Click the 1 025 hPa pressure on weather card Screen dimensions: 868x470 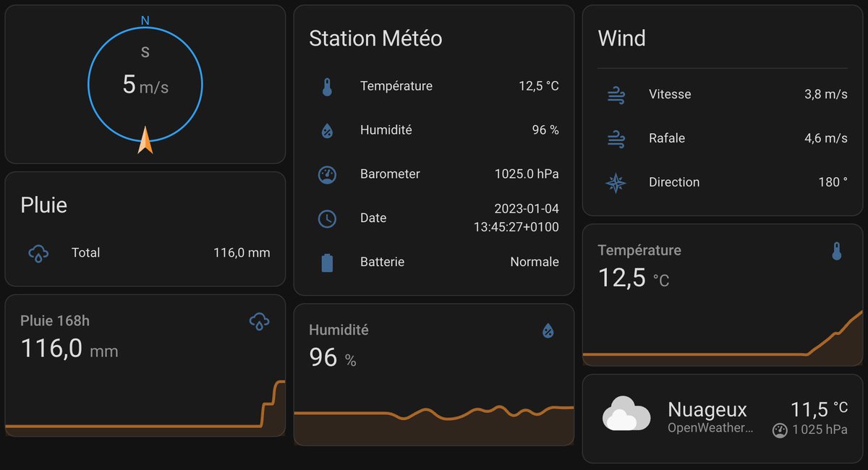coord(819,430)
